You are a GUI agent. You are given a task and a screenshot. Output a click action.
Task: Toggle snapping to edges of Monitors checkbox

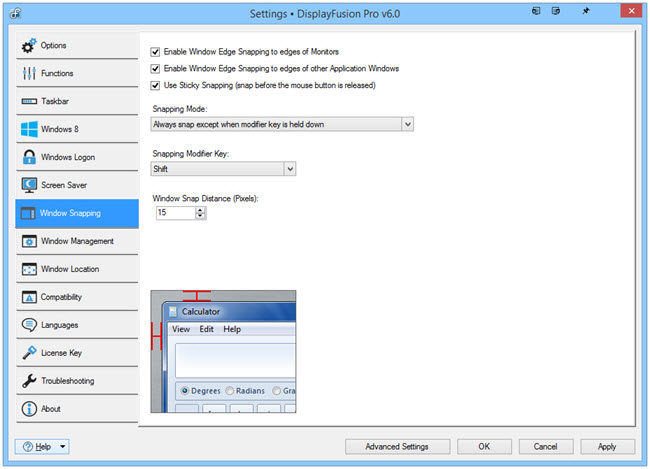pyautogui.click(x=155, y=52)
